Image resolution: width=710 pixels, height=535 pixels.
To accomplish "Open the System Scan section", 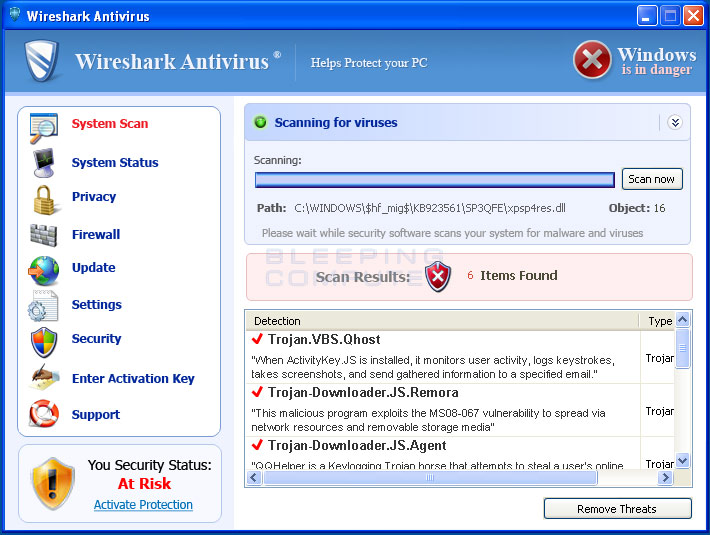I will (110, 124).
